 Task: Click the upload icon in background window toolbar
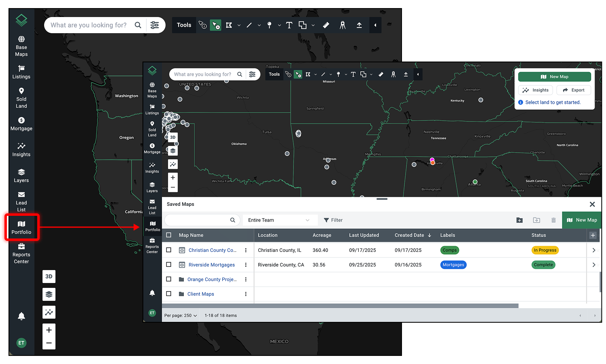[x=359, y=25]
